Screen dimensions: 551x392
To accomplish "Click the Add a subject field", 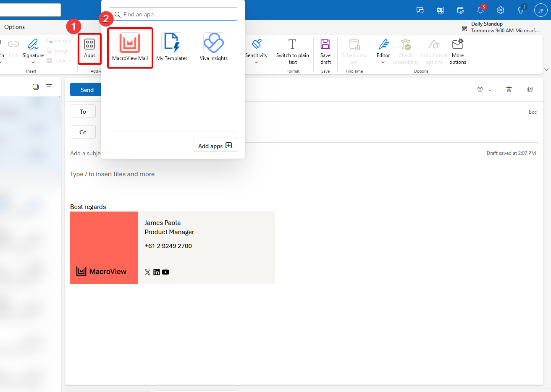I will pos(86,153).
